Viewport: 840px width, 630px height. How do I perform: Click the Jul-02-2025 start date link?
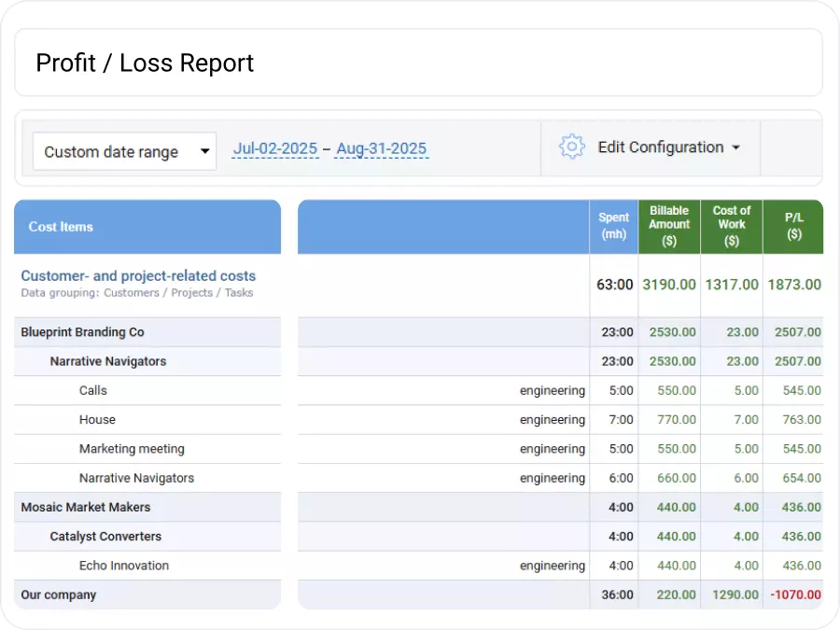coord(275,149)
